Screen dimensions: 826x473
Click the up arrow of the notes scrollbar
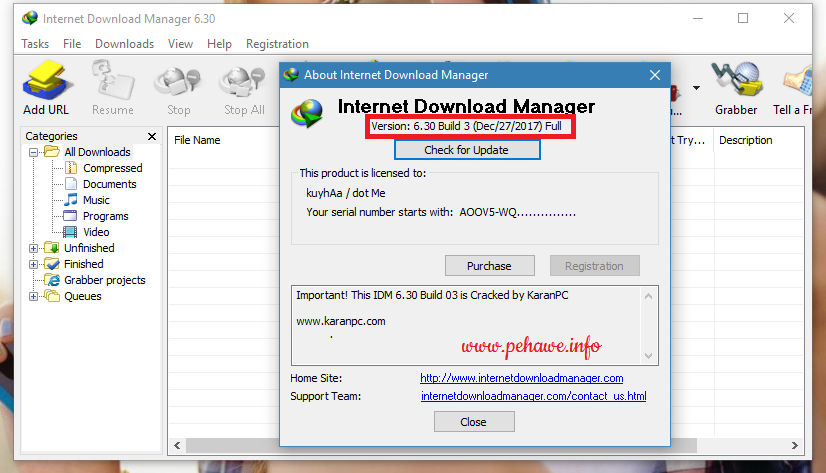648,297
